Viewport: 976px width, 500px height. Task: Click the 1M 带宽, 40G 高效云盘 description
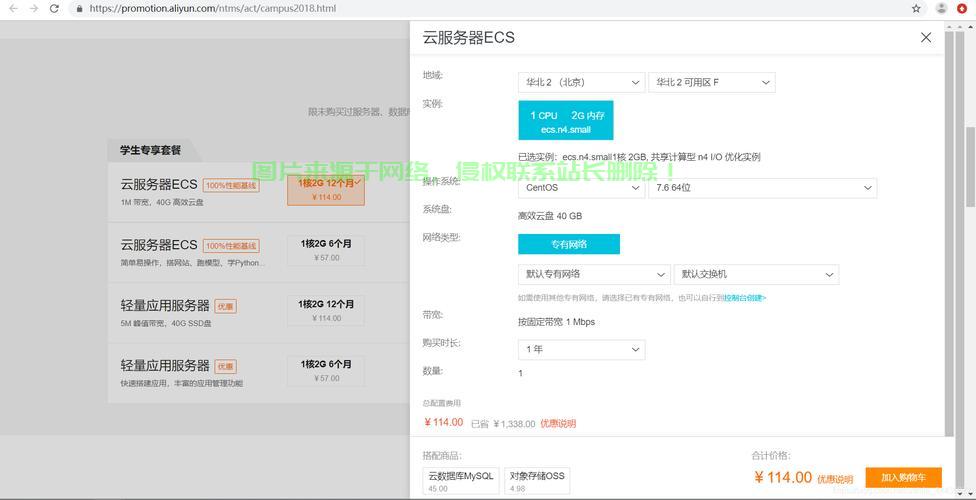tap(162, 202)
